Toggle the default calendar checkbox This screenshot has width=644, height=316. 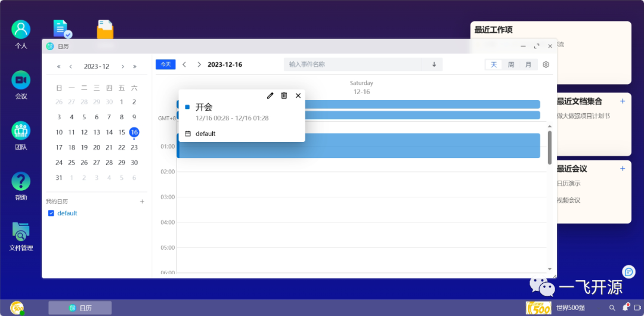click(51, 213)
